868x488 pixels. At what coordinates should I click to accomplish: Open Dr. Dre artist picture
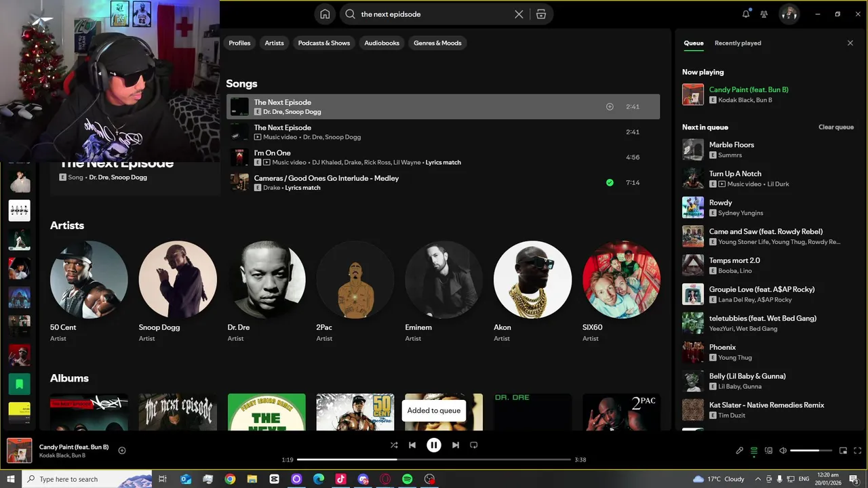pos(267,279)
